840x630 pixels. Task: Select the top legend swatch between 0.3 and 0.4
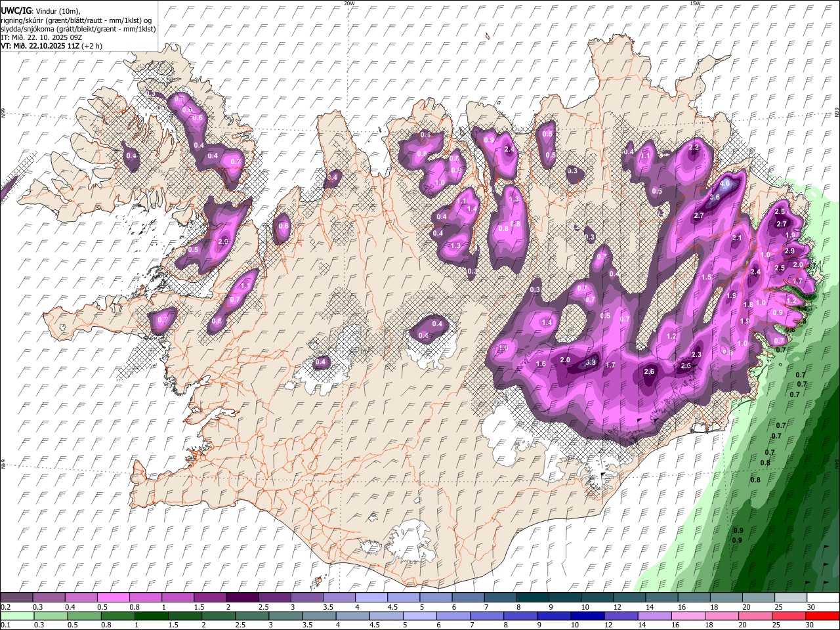click(x=49, y=597)
